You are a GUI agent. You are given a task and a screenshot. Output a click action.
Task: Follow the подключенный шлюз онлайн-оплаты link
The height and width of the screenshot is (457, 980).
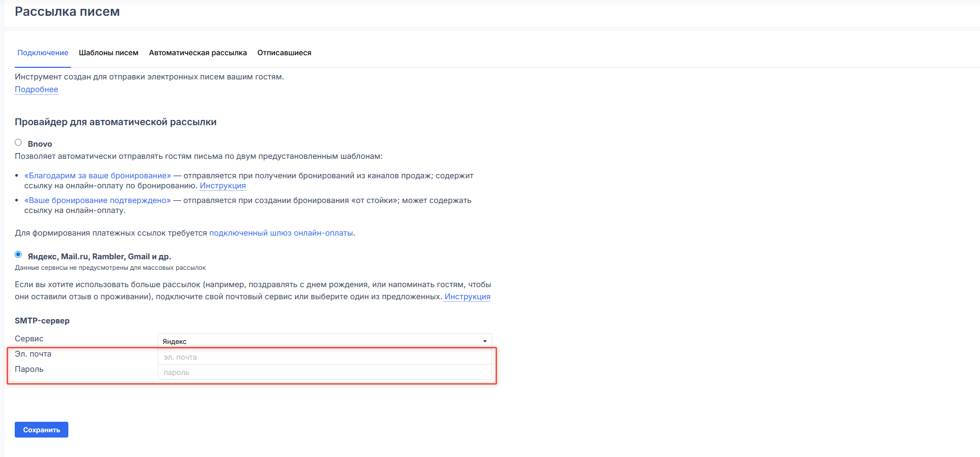281,233
